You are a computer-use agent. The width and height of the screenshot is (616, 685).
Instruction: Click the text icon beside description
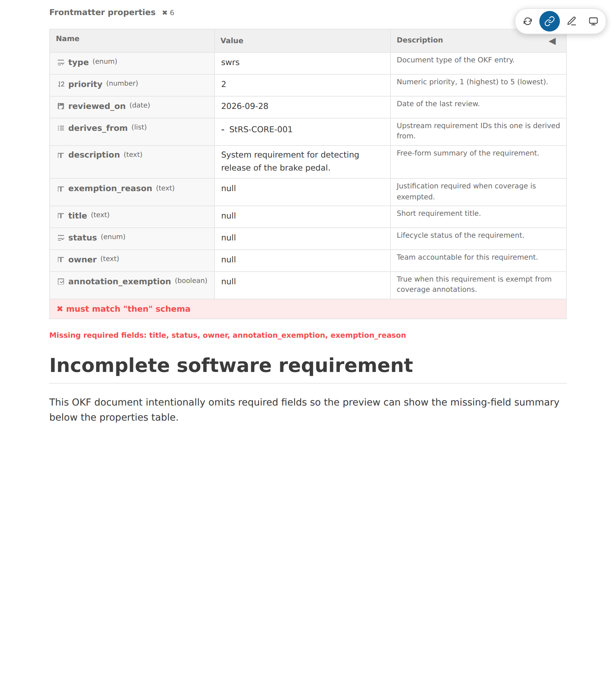tap(61, 155)
